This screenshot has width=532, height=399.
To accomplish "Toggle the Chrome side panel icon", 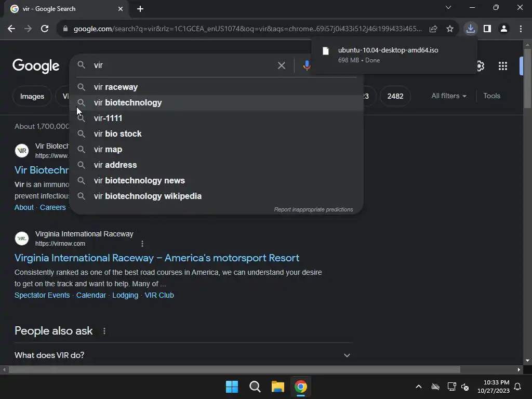I will (x=487, y=29).
